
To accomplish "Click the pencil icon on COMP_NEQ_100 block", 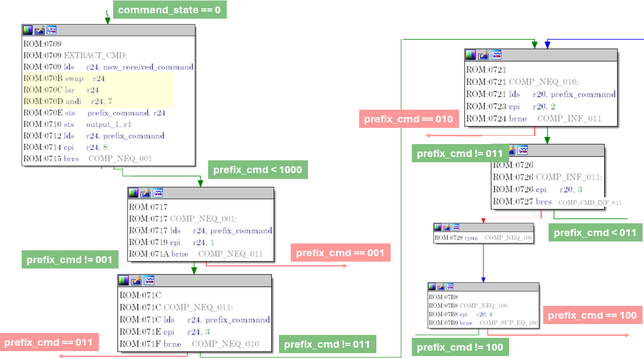I will click(441, 287).
